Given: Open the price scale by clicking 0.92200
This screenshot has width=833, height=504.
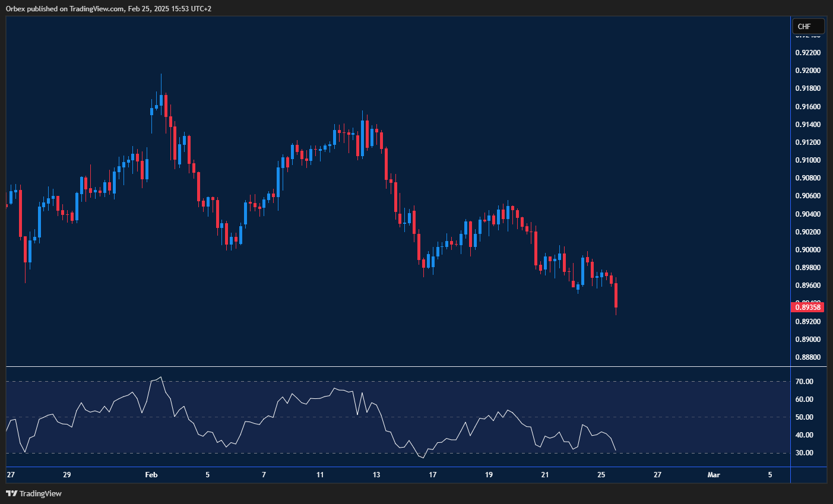Looking at the screenshot, I should tap(808, 52).
